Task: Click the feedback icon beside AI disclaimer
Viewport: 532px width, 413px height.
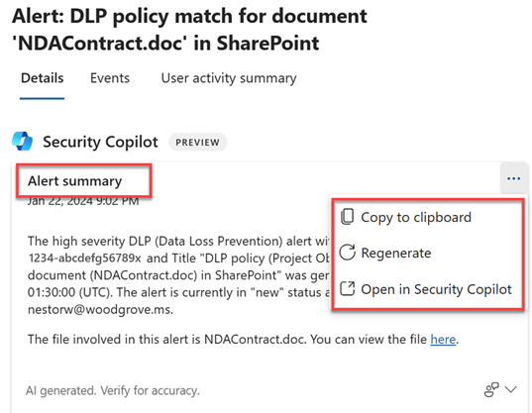Action: click(x=491, y=389)
